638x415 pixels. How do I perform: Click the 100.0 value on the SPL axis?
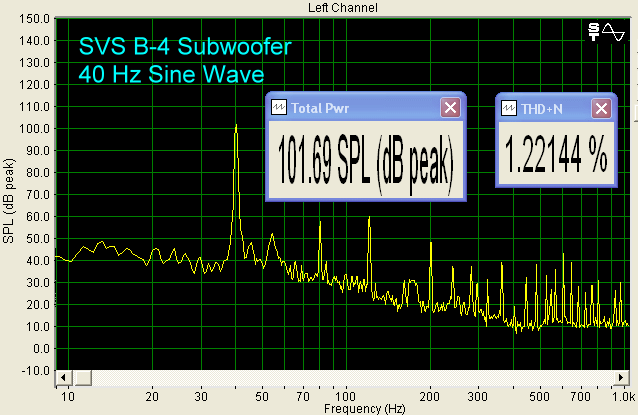[35, 129]
